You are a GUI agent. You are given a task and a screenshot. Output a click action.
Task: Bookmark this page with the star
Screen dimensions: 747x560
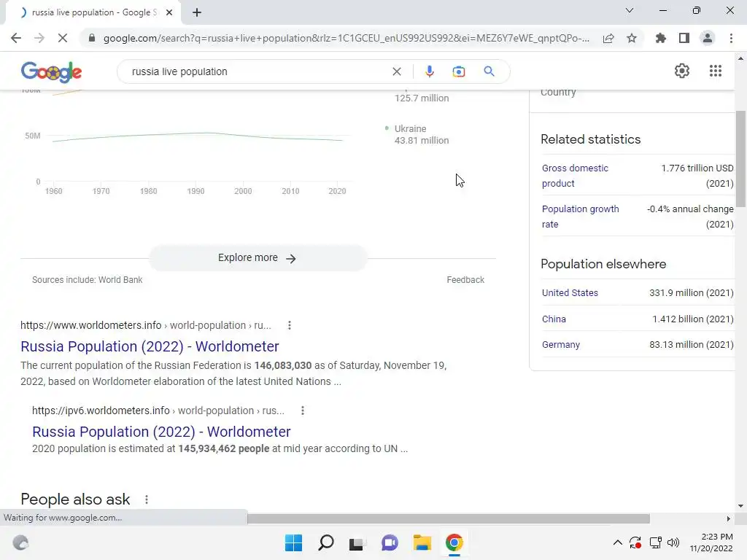632,38
